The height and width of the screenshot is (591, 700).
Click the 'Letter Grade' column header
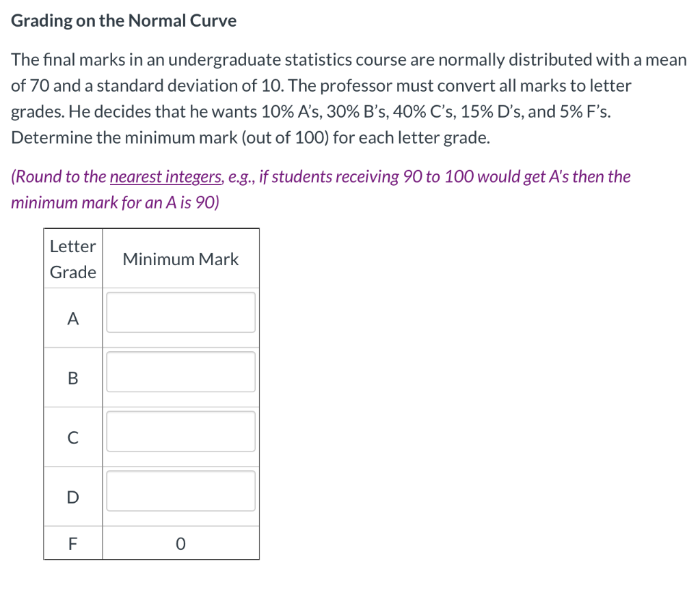click(72, 259)
